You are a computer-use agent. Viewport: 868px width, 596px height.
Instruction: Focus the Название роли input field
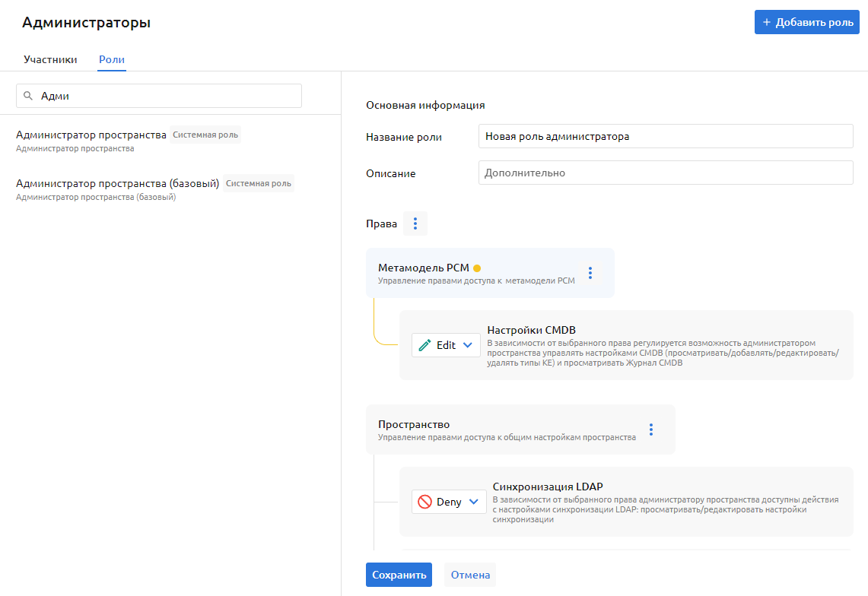pyautogui.click(x=666, y=137)
